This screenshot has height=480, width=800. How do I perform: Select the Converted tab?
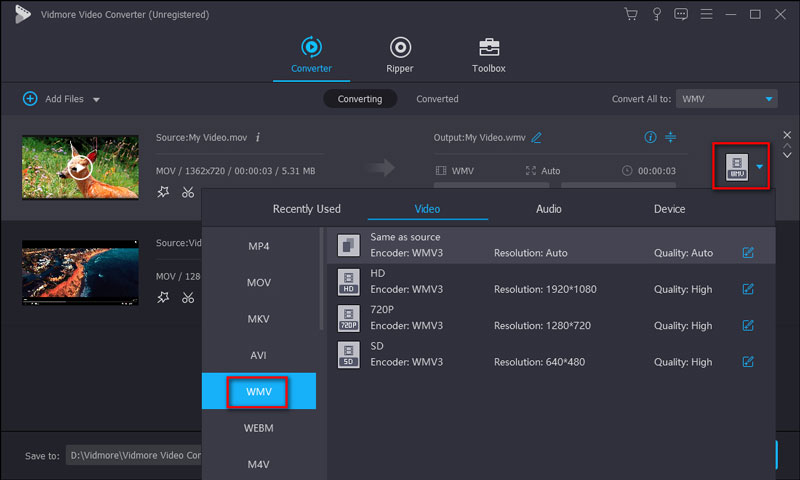coord(437,98)
